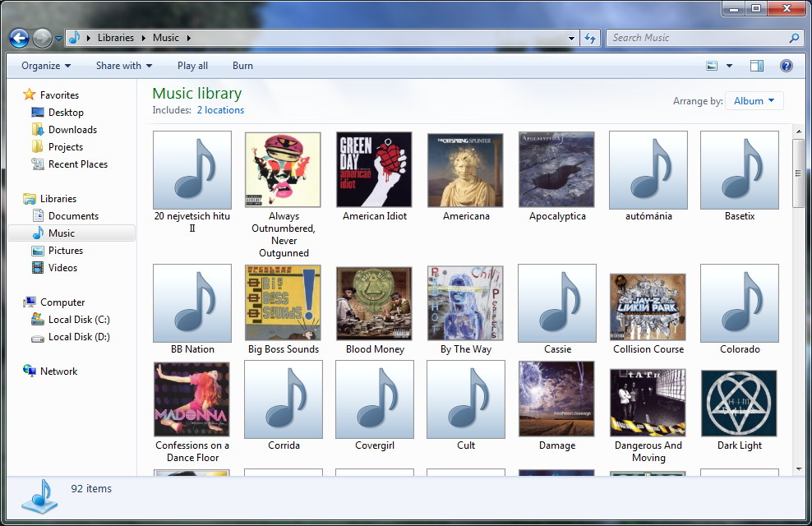This screenshot has height=526, width=812.
Task: Open the Pictures library
Action: pos(57,251)
